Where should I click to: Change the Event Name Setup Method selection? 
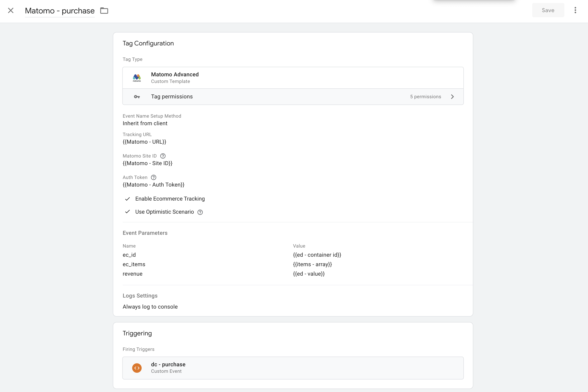point(145,123)
